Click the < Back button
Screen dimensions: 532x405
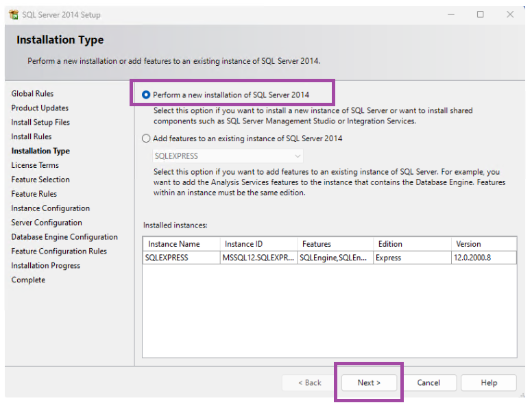point(309,382)
